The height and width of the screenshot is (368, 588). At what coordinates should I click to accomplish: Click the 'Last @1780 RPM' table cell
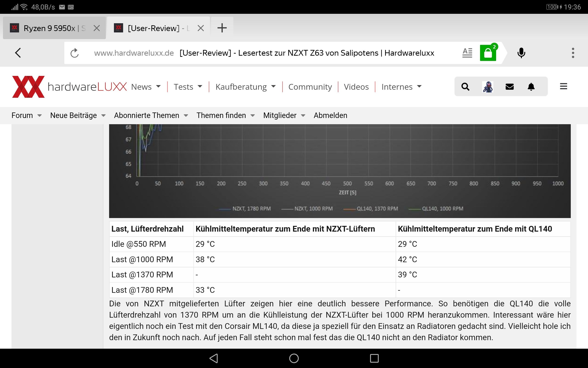tap(151, 290)
